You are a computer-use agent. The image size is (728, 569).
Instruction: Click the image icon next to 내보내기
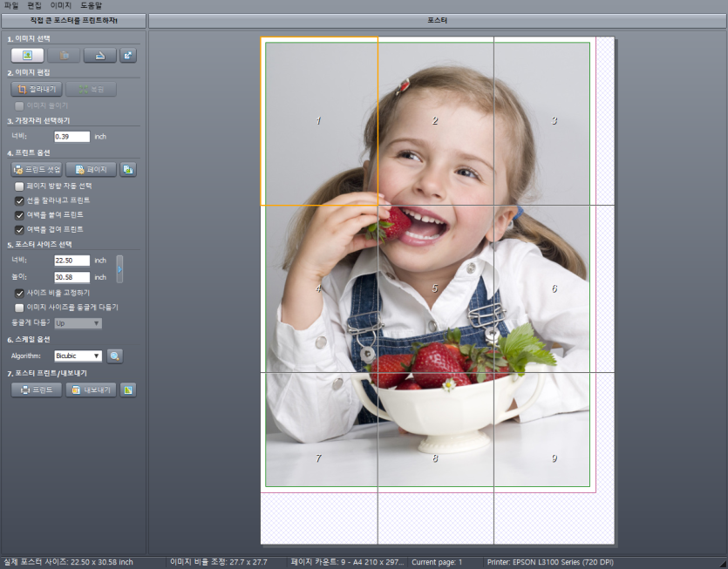pyautogui.click(x=128, y=389)
